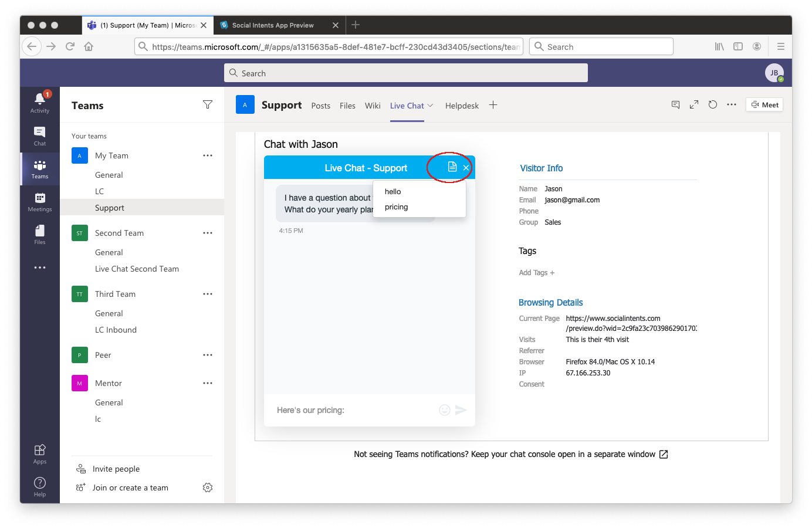Viewport: 812px width, 528px height.
Task: Click the Meet button
Action: tap(764, 105)
